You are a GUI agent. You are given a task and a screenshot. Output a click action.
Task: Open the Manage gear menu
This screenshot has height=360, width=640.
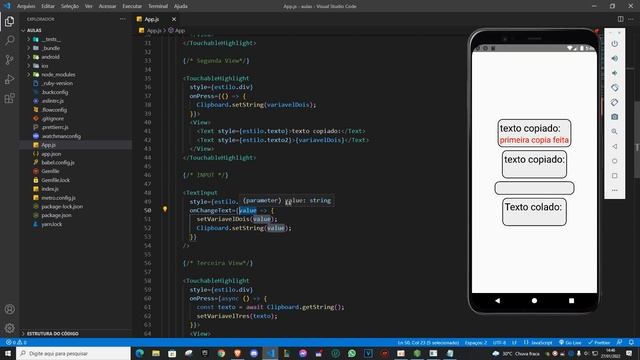(x=9, y=328)
